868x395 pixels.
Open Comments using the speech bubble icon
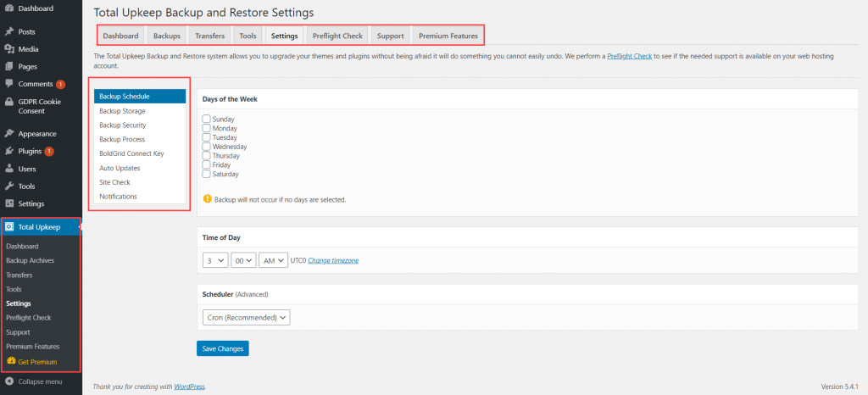[x=9, y=84]
